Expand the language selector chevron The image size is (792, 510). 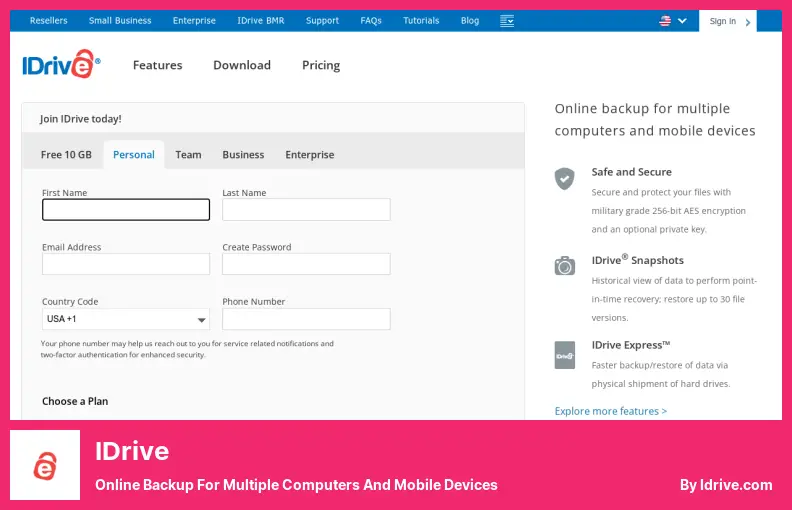pos(682,21)
